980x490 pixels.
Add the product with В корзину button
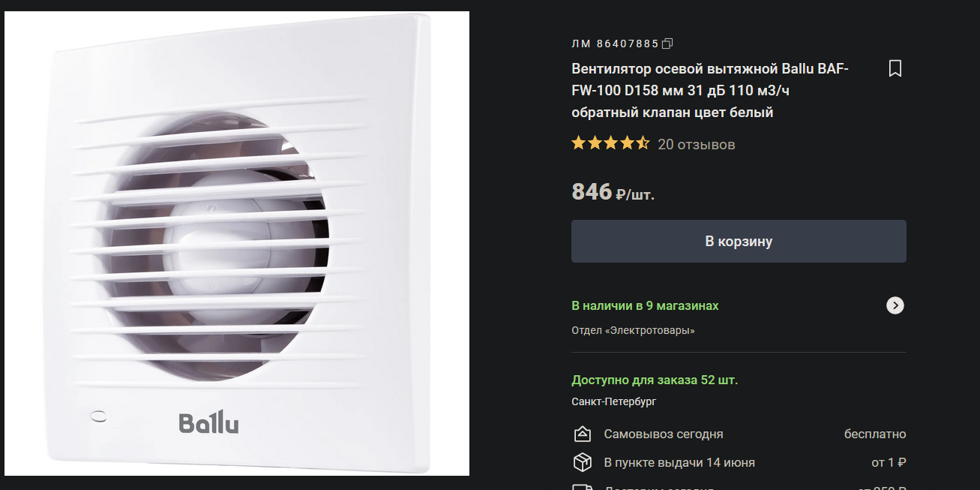pos(739,241)
